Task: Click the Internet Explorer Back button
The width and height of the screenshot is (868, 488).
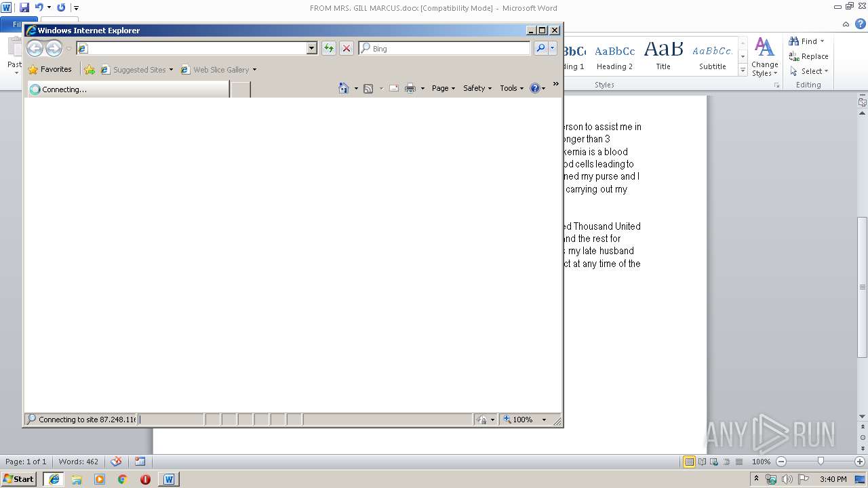Action: click(35, 48)
